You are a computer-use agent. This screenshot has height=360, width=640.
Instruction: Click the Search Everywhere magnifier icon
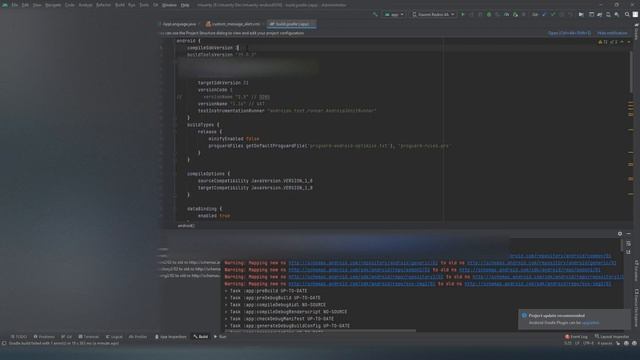(x=627, y=15)
